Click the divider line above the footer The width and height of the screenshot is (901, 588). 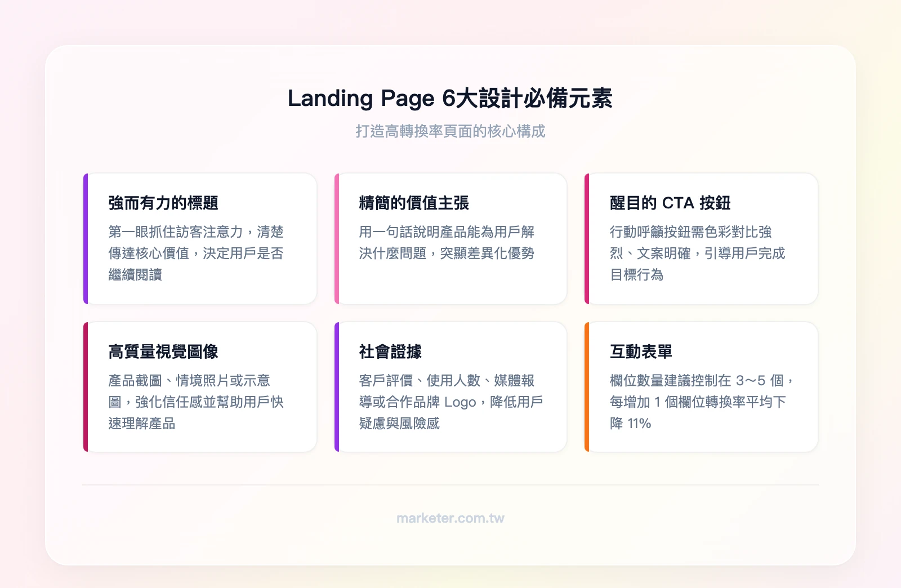click(450, 483)
